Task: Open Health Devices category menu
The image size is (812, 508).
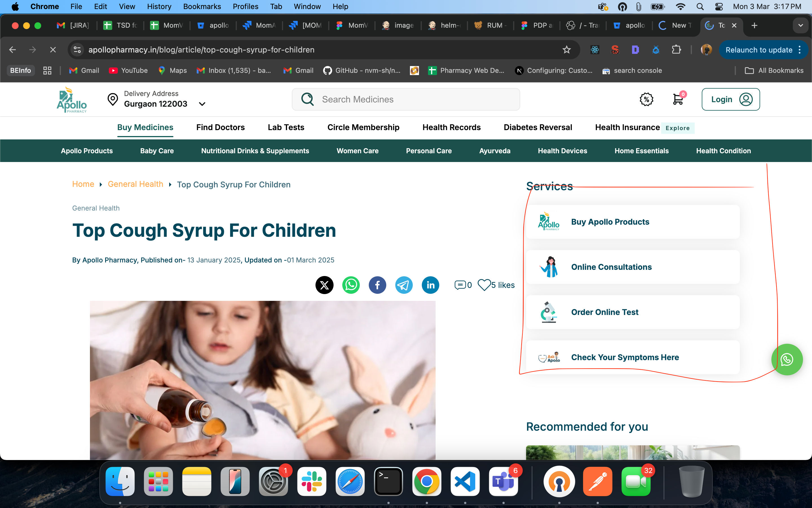Action: pos(562,151)
